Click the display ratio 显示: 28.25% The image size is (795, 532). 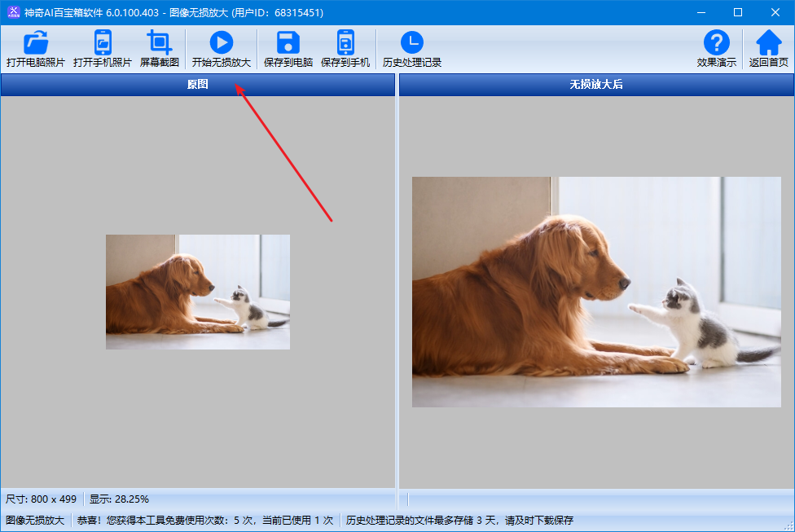(119, 499)
